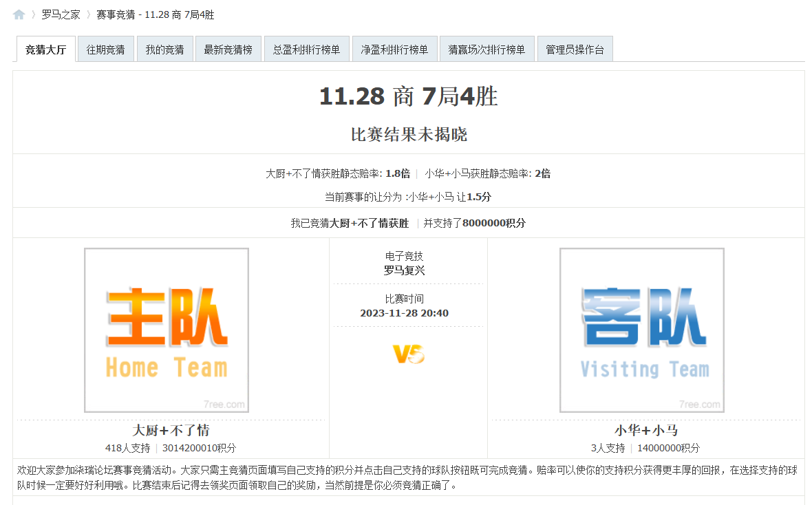
Task: Click the home icon in the breadcrumb
Action: (18, 14)
